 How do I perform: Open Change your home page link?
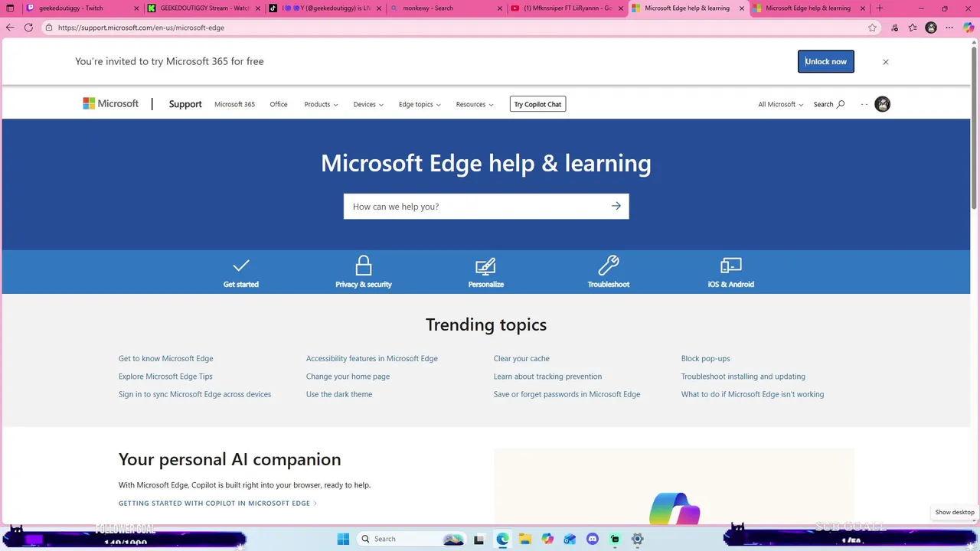[x=348, y=377]
